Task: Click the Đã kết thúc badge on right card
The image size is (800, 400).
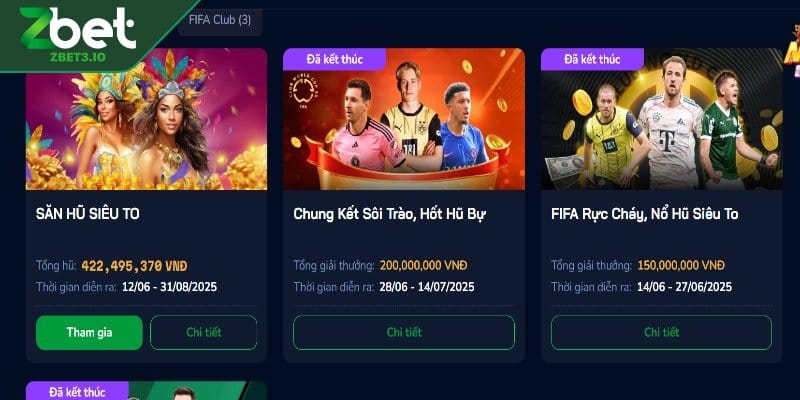Action: [x=592, y=59]
